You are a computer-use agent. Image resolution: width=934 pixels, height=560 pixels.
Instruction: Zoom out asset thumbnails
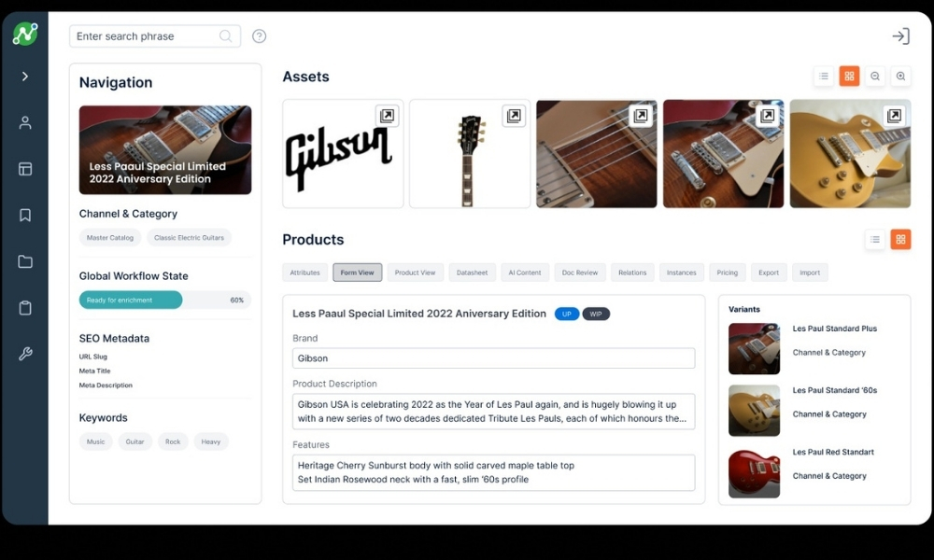point(875,77)
